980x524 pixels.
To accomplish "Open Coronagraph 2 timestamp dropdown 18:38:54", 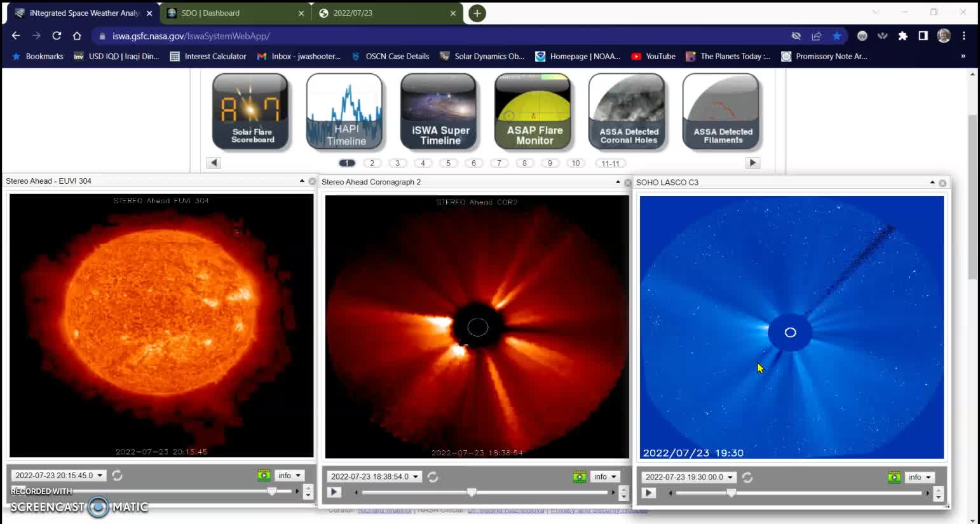I will coord(374,477).
